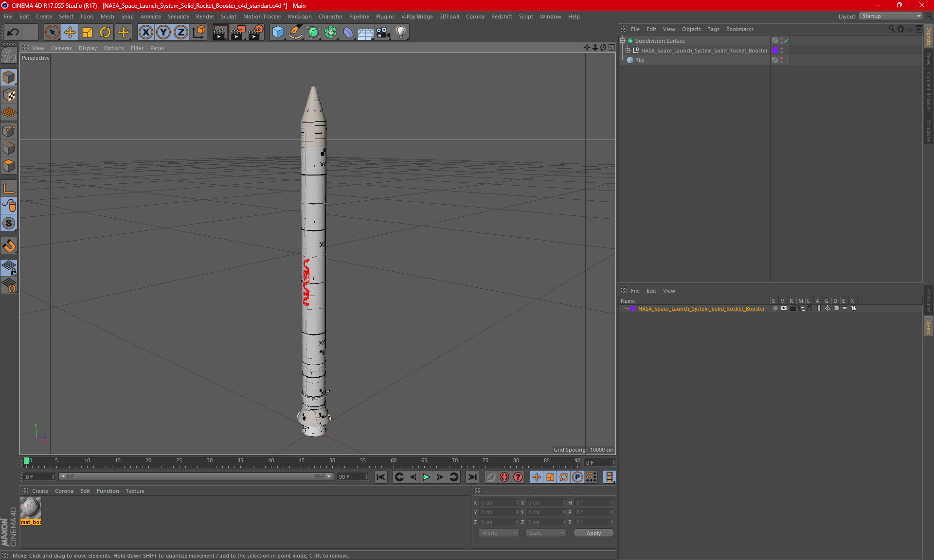
Task: Open the Layout Startup dropdown
Action: (891, 16)
